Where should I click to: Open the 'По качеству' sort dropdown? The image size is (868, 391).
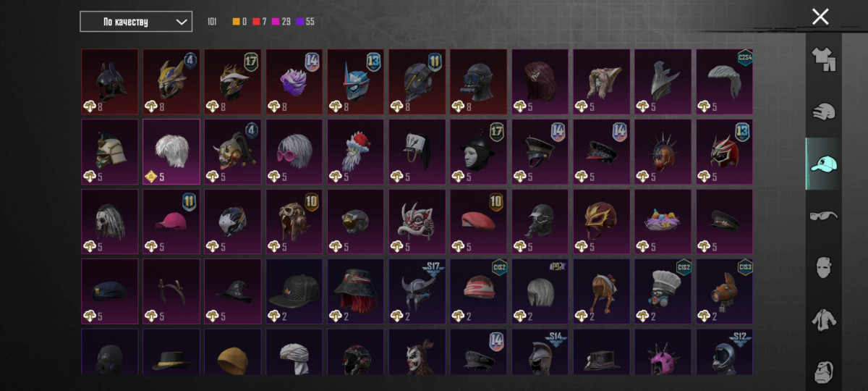[x=136, y=22]
